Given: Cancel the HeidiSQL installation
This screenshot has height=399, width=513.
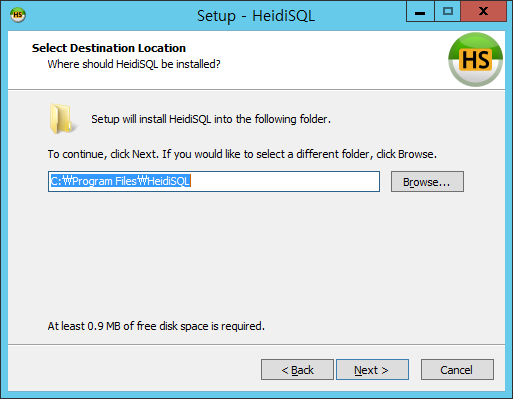Looking at the screenshot, I should tap(457, 370).
